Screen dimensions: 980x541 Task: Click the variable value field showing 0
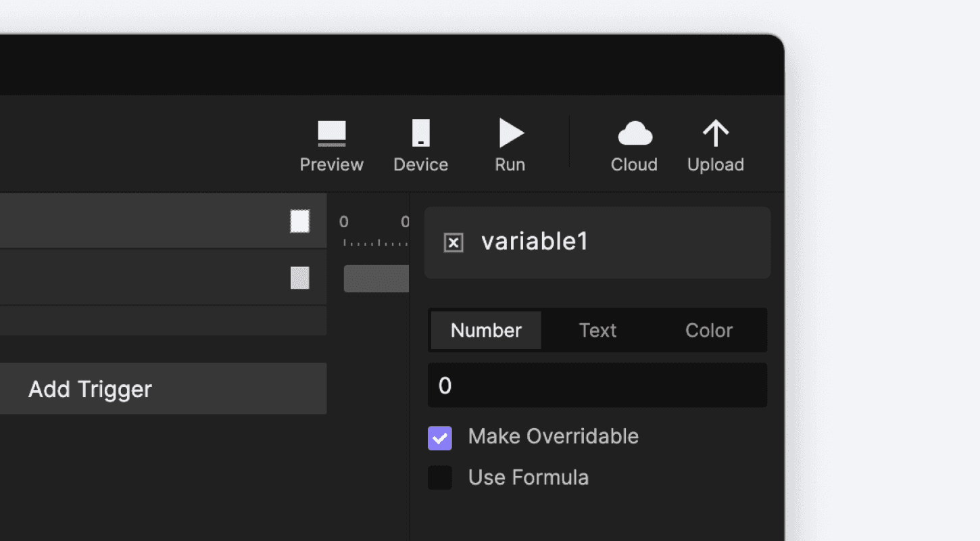point(597,385)
